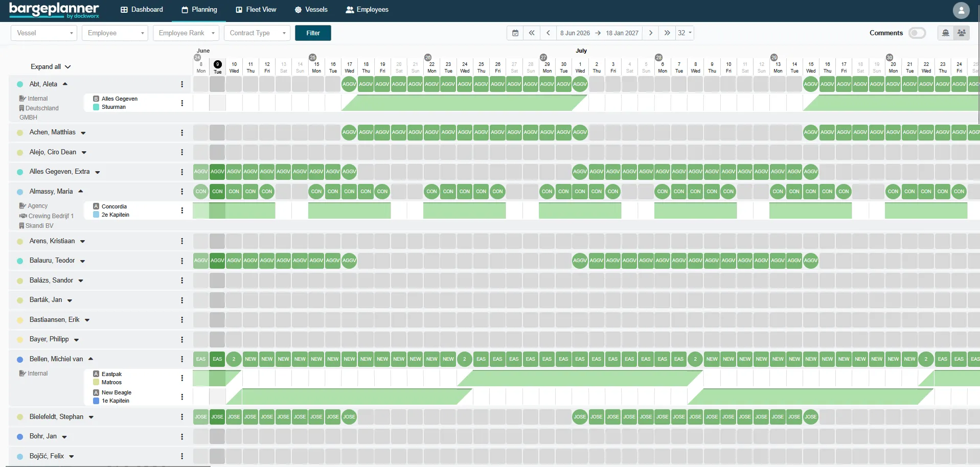Open options menu for Bohr, Jan row
The height and width of the screenshot is (467, 980).
pos(182,437)
